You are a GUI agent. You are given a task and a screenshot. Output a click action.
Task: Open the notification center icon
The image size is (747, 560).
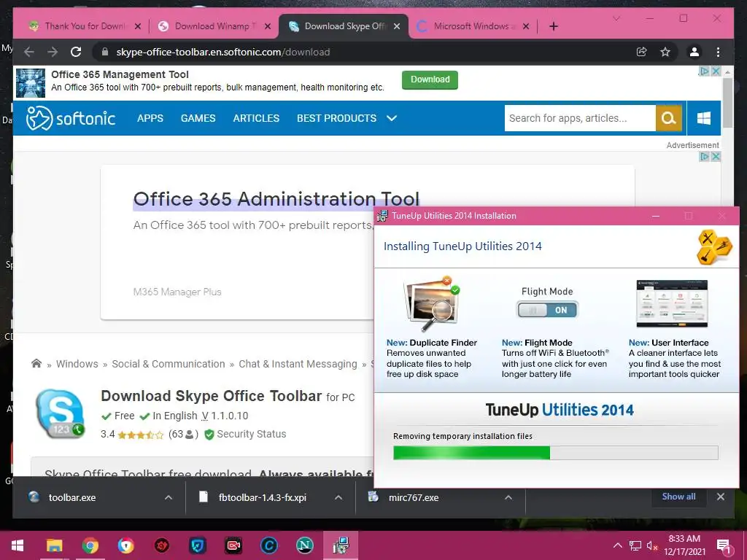click(724, 545)
